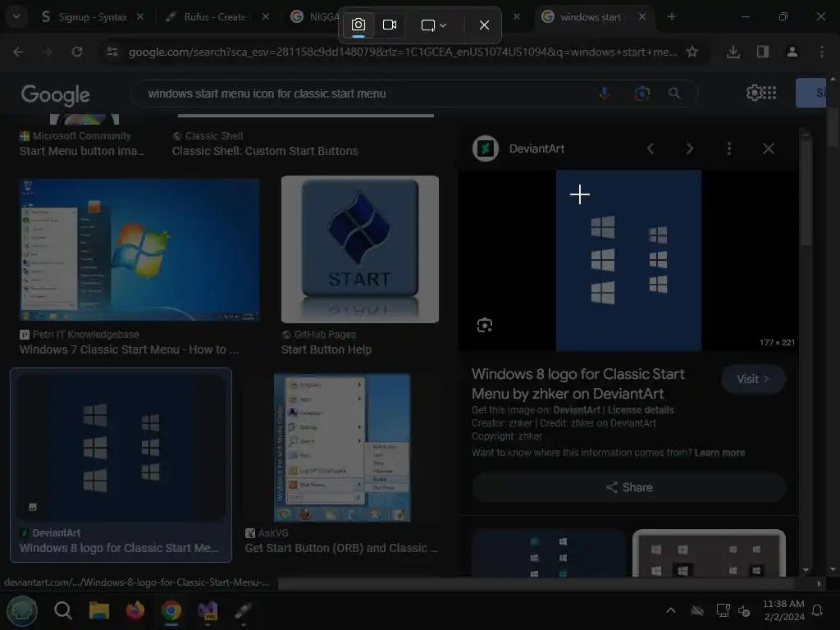This screenshot has width=840, height=630.
Task: Open the License details link
Action: pos(640,410)
